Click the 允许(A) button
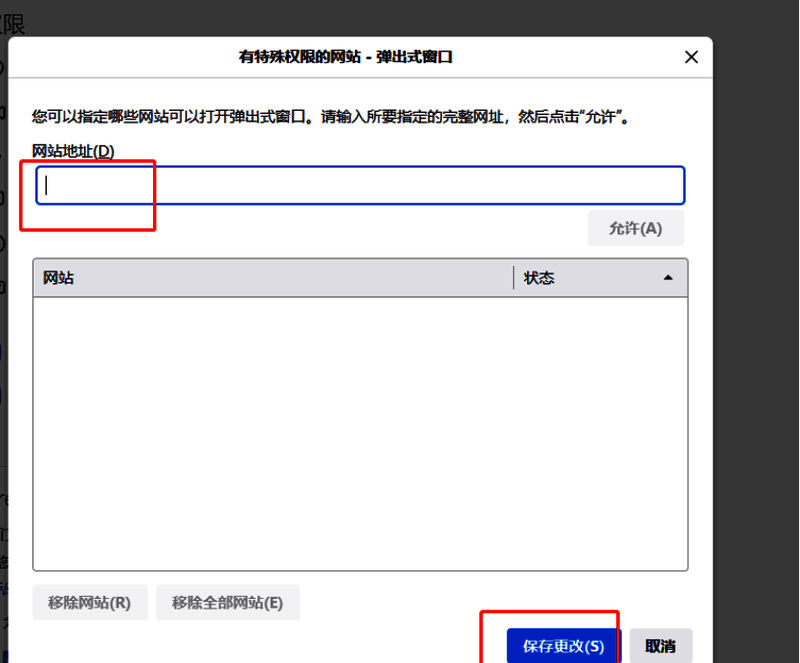The width and height of the screenshot is (800, 663). [x=635, y=227]
